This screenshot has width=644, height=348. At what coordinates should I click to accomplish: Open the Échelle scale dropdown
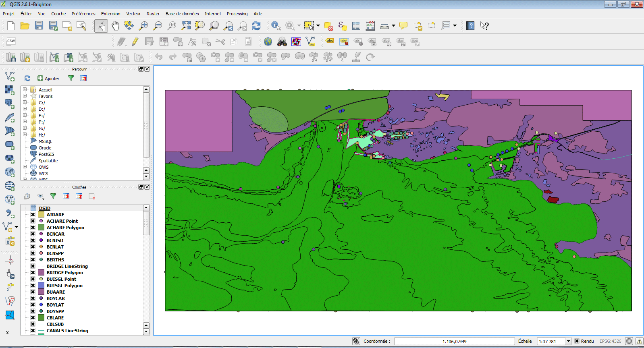click(x=568, y=341)
